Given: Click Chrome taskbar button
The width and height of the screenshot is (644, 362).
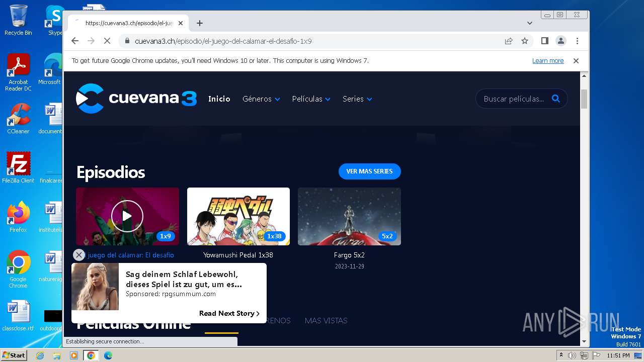Looking at the screenshot, I should pyautogui.click(x=91, y=355).
